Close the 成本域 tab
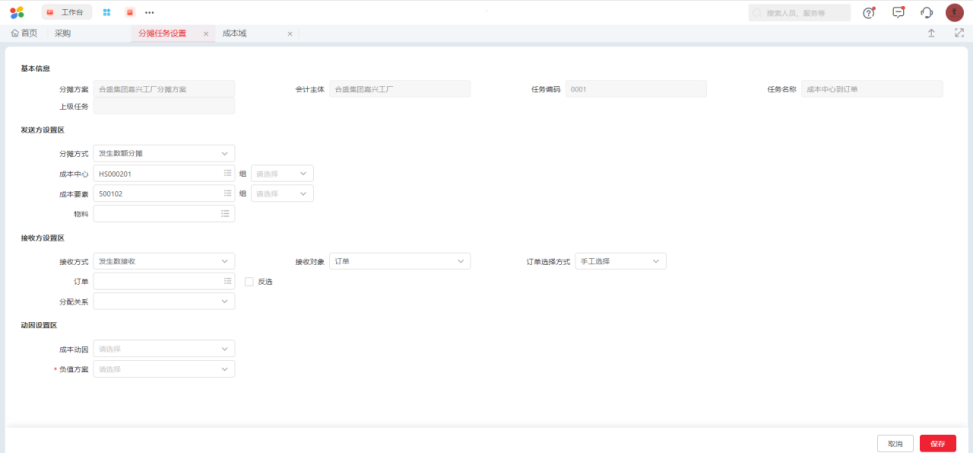This screenshot has height=453, width=974. pyautogui.click(x=289, y=34)
